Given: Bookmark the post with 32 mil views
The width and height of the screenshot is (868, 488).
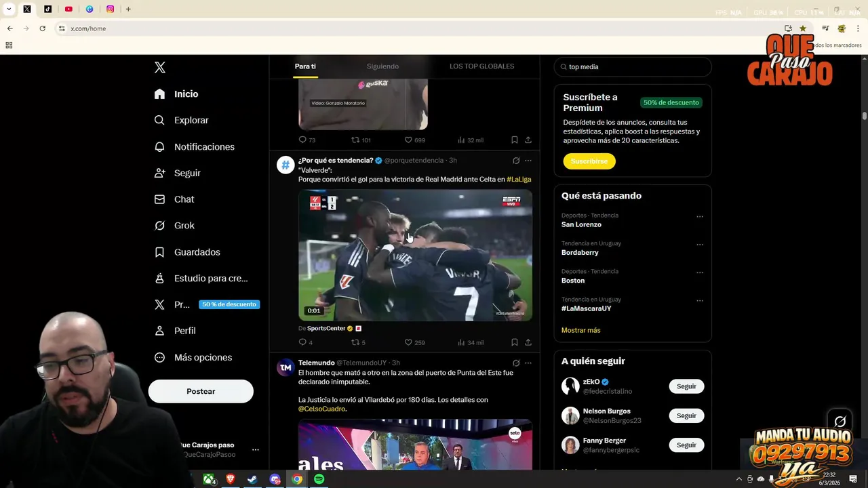Looking at the screenshot, I should click(515, 140).
